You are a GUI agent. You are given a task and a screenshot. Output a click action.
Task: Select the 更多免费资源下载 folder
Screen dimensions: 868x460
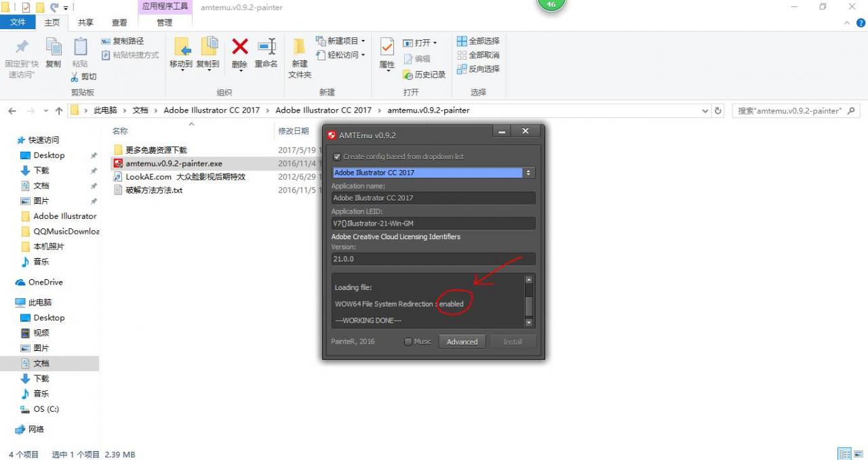156,150
